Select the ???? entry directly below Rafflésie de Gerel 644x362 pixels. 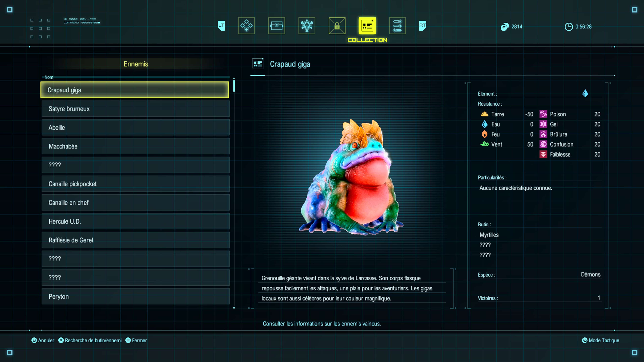[x=136, y=259]
